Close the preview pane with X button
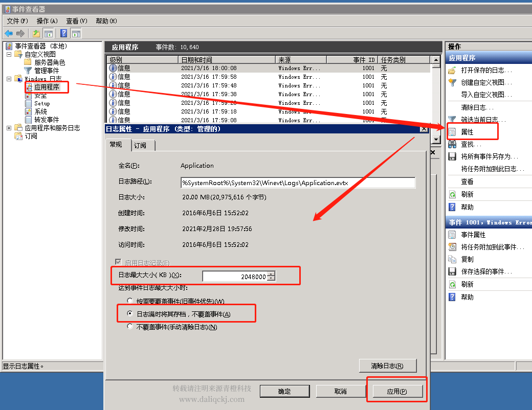This screenshot has height=410, width=532. pyautogui.click(x=433, y=153)
